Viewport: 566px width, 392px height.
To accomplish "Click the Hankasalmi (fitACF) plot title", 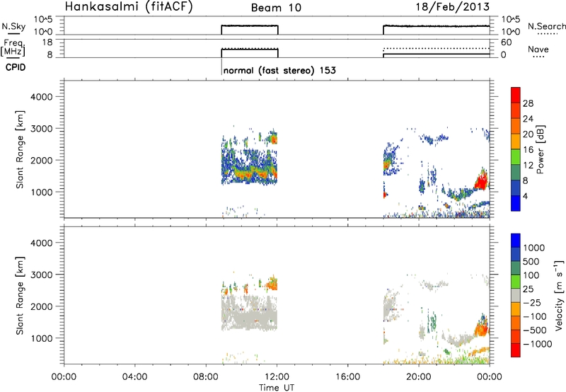I will pyautogui.click(x=129, y=7).
